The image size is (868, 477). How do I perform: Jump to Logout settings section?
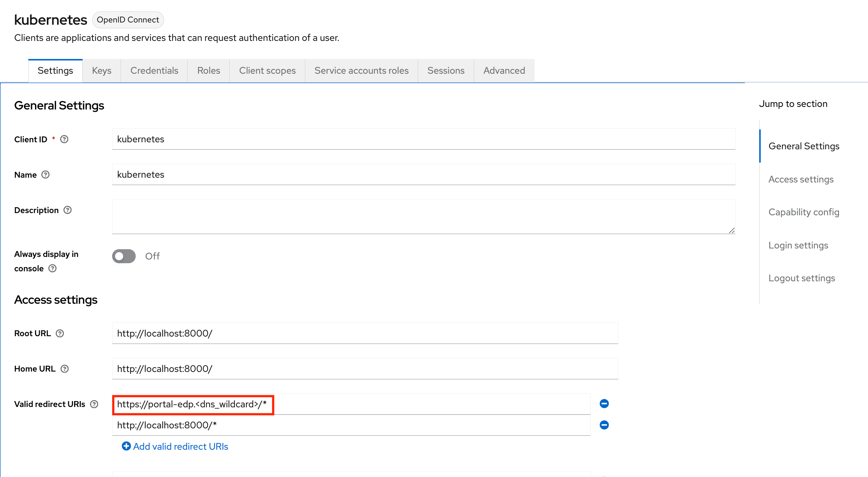click(x=802, y=278)
